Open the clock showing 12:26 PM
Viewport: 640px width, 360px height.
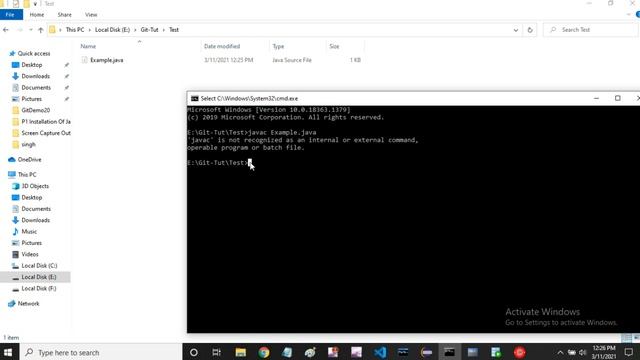click(x=603, y=352)
